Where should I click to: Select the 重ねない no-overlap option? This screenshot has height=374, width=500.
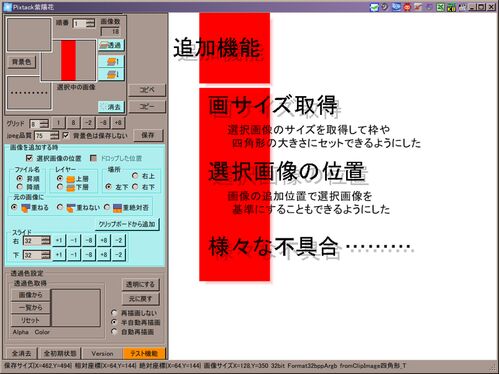coord(60,207)
